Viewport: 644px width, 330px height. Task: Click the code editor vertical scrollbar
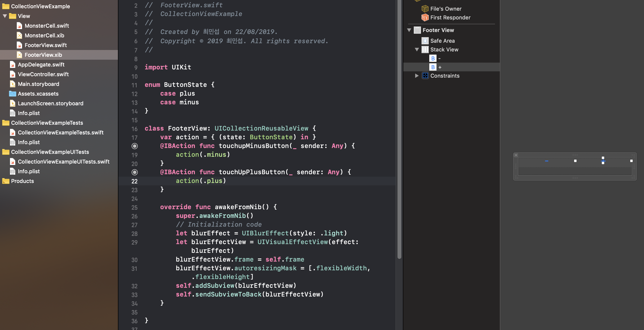pos(399,125)
